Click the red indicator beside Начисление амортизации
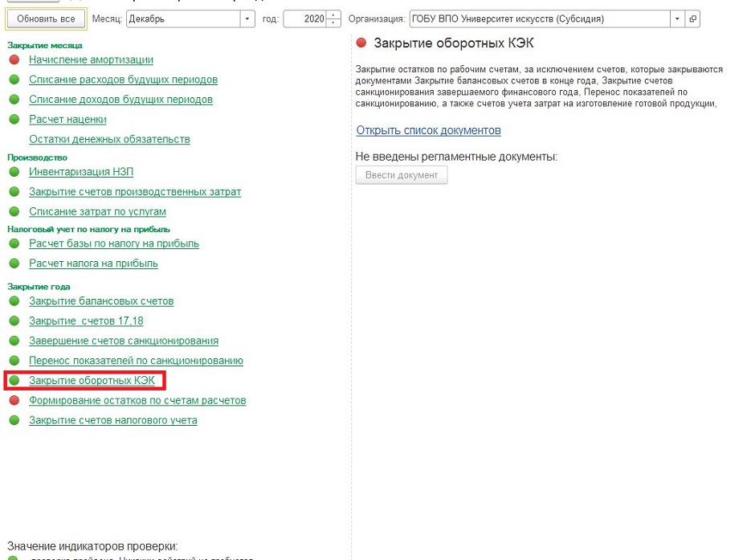The width and height of the screenshot is (755, 560). 14,59
